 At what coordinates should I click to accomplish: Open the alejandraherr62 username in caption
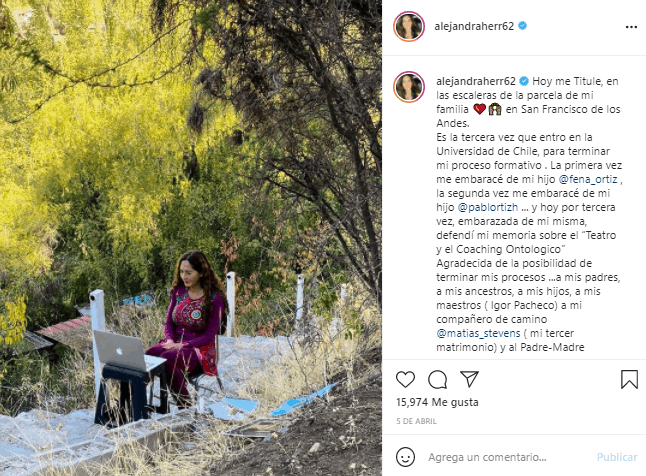point(475,81)
